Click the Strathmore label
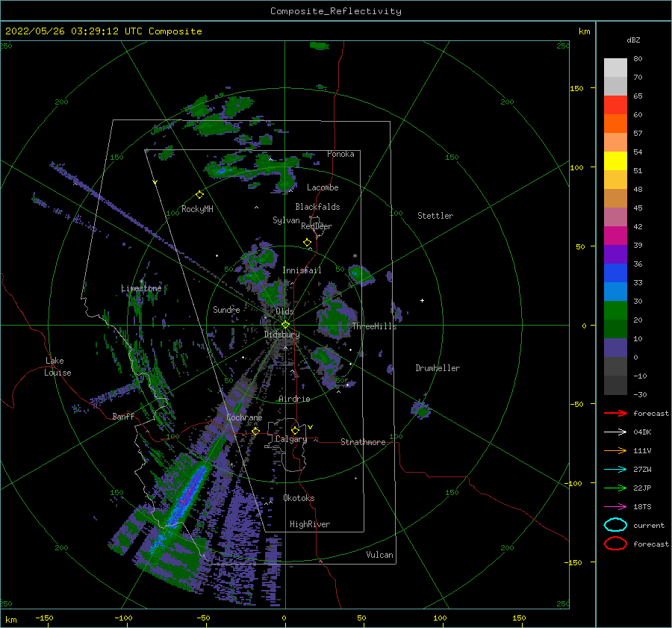 click(363, 442)
